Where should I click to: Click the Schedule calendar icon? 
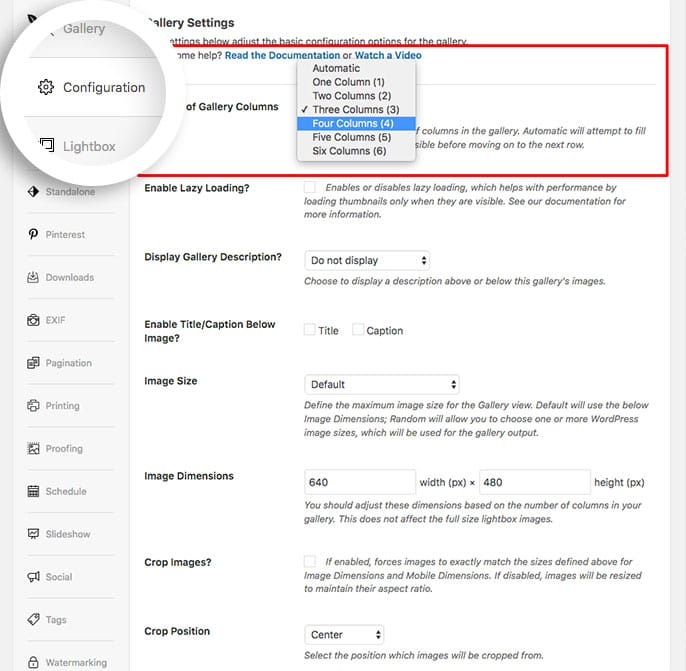(33, 491)
